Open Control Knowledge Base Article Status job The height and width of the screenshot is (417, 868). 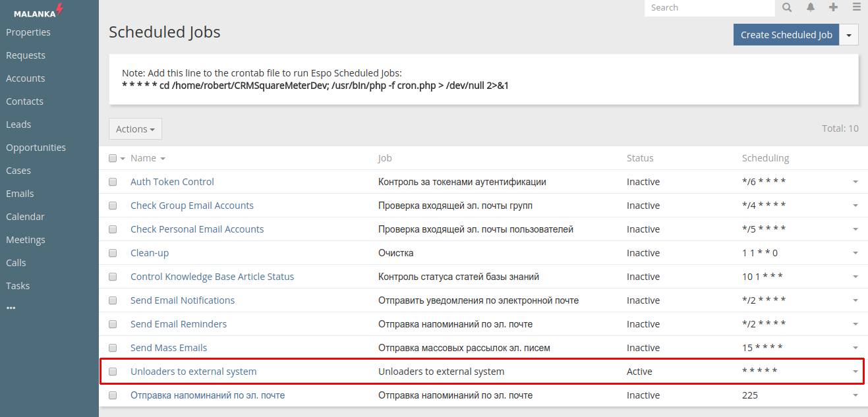(x=212, y=277)
